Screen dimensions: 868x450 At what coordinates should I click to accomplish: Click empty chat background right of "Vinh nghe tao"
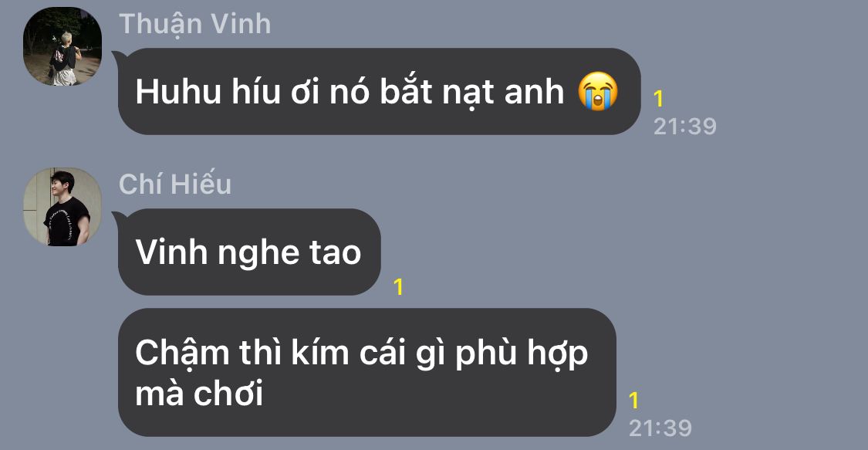click(x=609, y=252)
